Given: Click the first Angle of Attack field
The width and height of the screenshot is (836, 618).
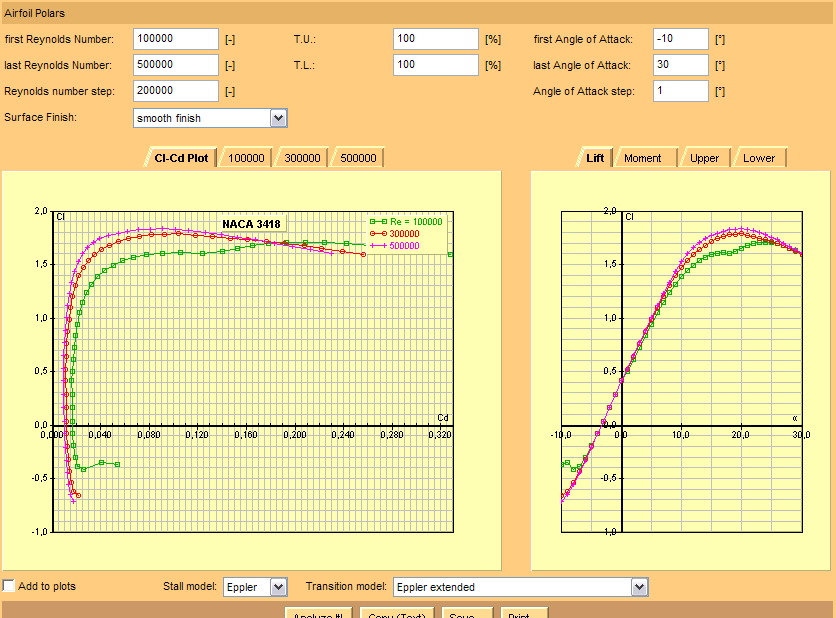Looking at the screenshot, I should coord(679,39).
